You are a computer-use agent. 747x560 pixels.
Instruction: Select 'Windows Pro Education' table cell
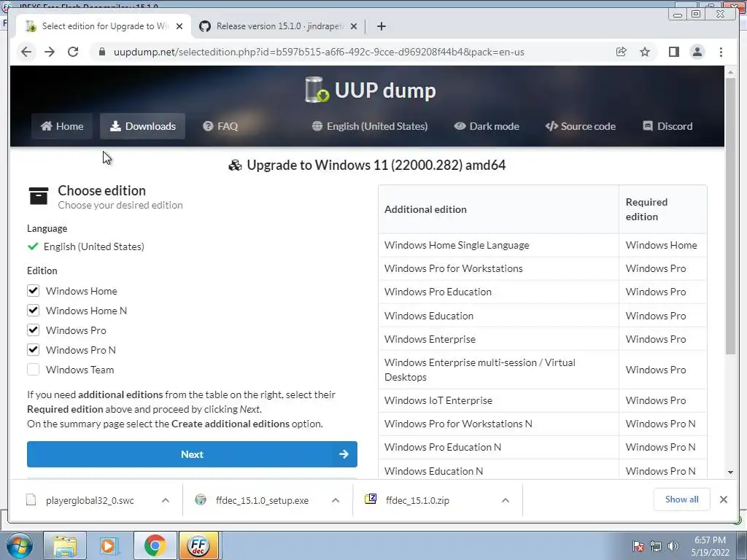click(498, 292)
